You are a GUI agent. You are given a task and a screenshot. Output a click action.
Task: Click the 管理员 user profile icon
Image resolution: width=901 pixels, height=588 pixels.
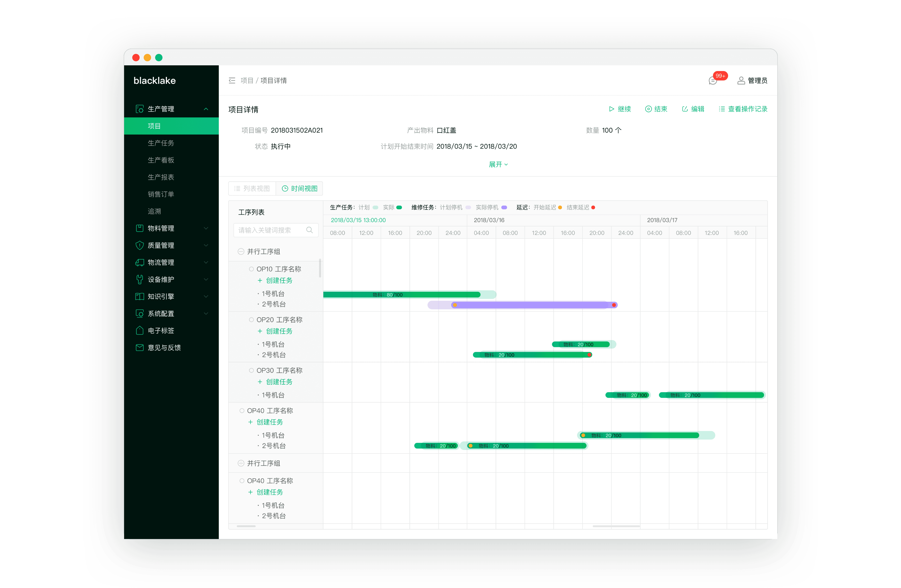(x=741, y=81)
